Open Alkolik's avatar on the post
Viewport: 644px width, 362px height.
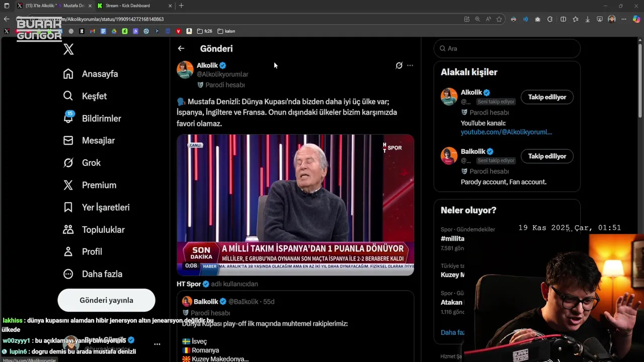(185, 69)
